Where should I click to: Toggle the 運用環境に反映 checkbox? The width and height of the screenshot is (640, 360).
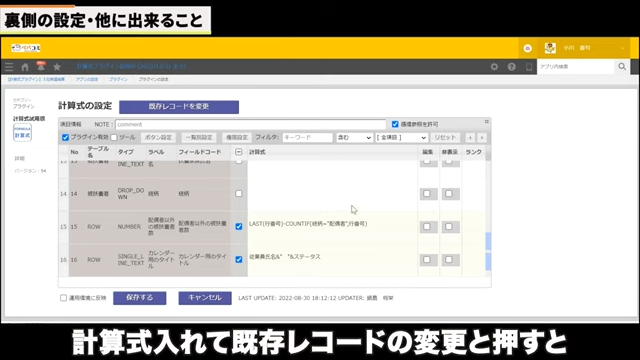tap(63, 298)
